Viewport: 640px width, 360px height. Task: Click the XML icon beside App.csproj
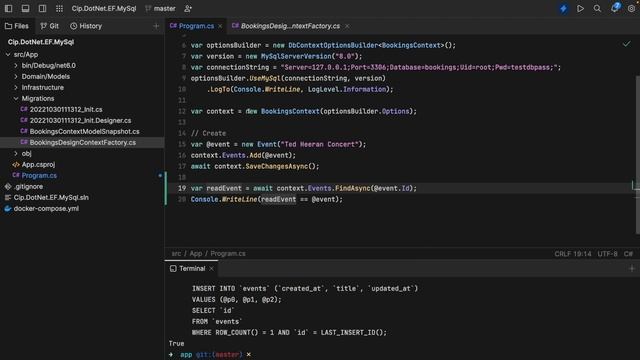click(x=16, y=164)
